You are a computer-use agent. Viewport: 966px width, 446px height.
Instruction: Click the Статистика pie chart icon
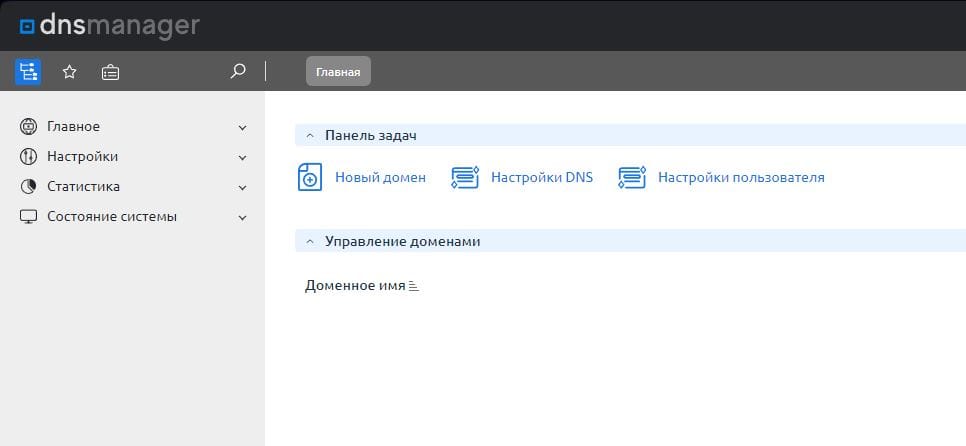(28, 187)
